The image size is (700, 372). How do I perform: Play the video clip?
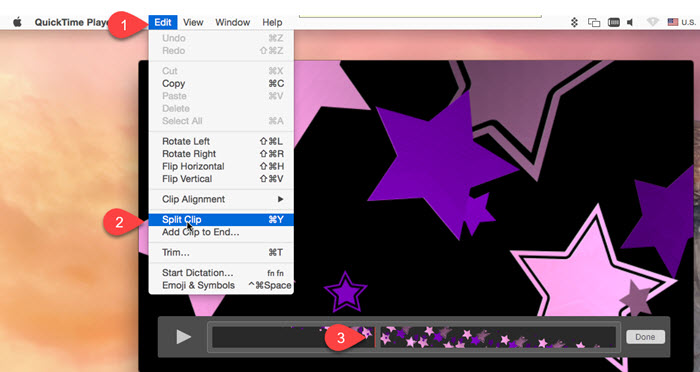[x=183, y=337]
